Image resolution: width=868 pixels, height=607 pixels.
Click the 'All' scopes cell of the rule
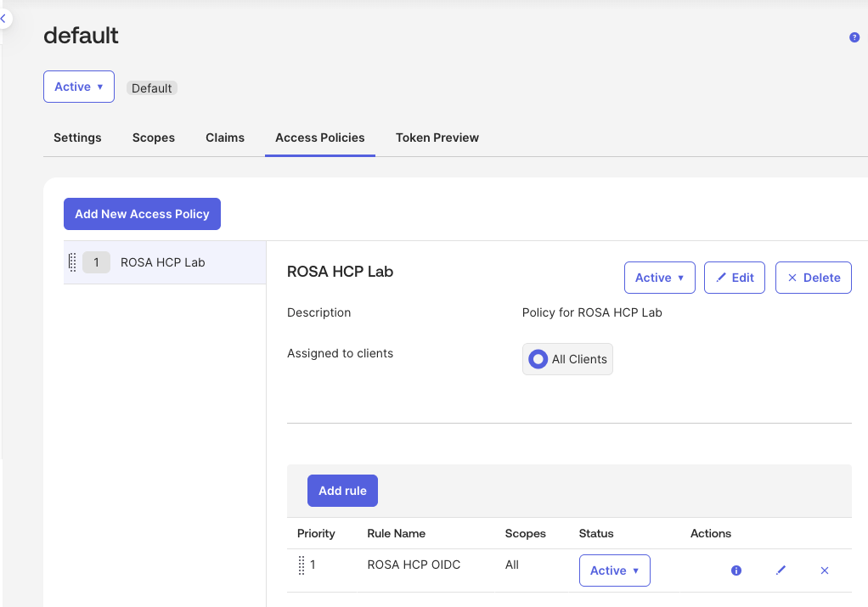(512, 565)
